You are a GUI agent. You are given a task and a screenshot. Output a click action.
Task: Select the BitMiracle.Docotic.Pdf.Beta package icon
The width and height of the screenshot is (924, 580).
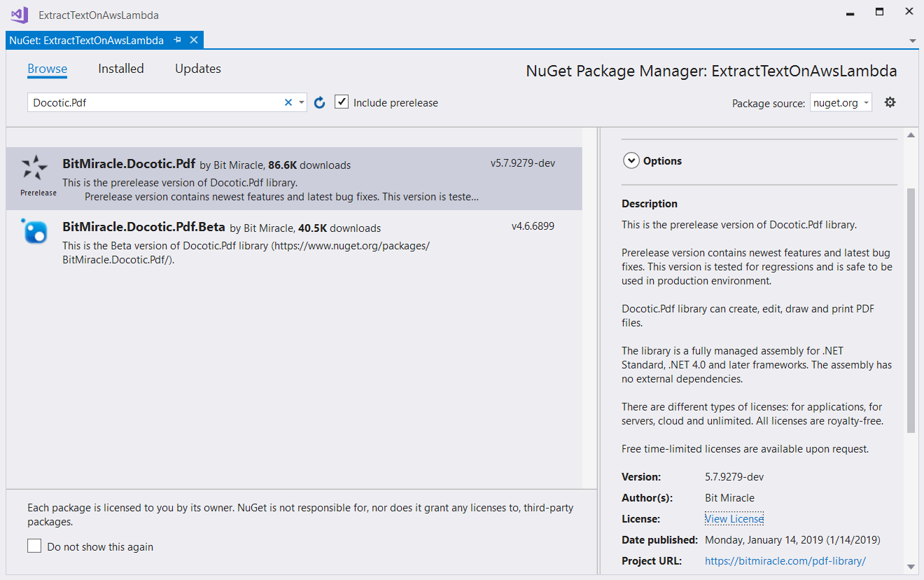coord(34,230)
